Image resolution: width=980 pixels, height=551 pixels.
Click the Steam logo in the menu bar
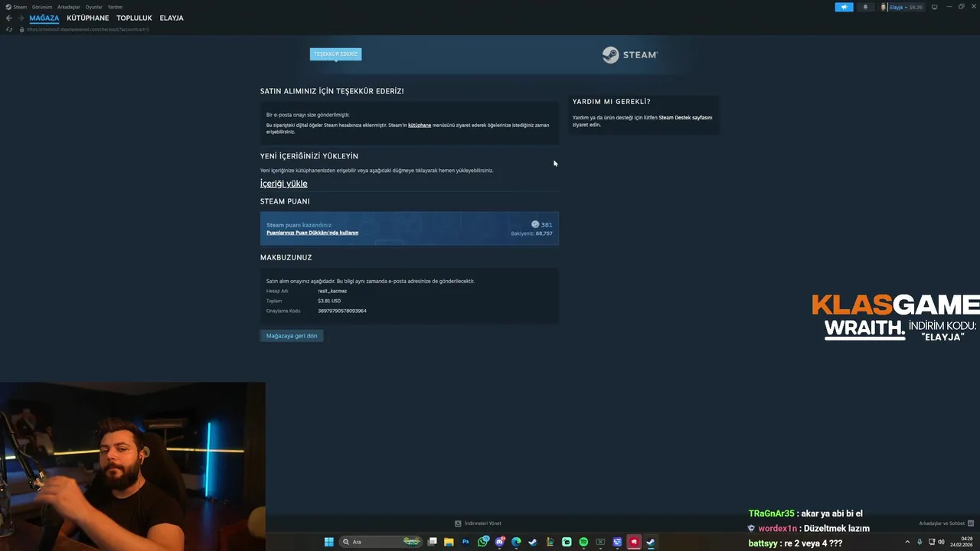(x=8, y=7)
